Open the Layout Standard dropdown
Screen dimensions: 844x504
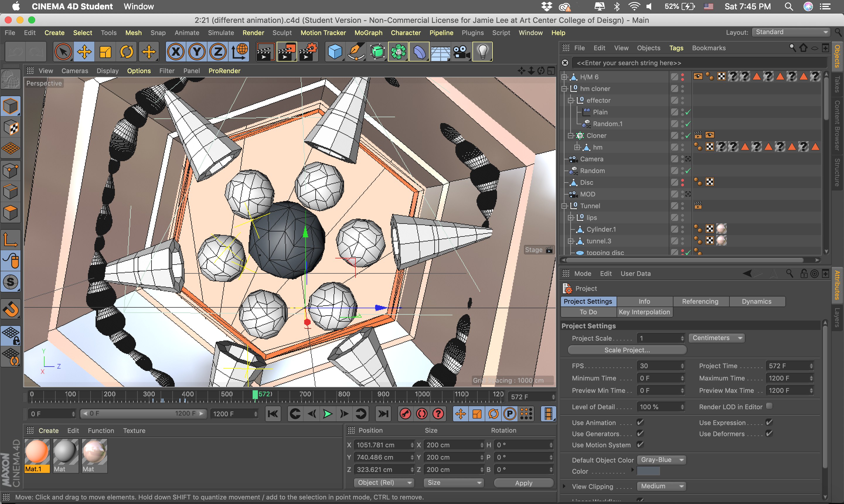791,32
